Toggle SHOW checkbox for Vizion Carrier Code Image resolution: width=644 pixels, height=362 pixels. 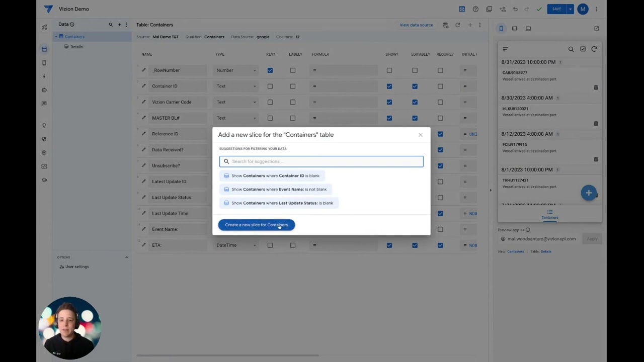[x=389, y=102]
